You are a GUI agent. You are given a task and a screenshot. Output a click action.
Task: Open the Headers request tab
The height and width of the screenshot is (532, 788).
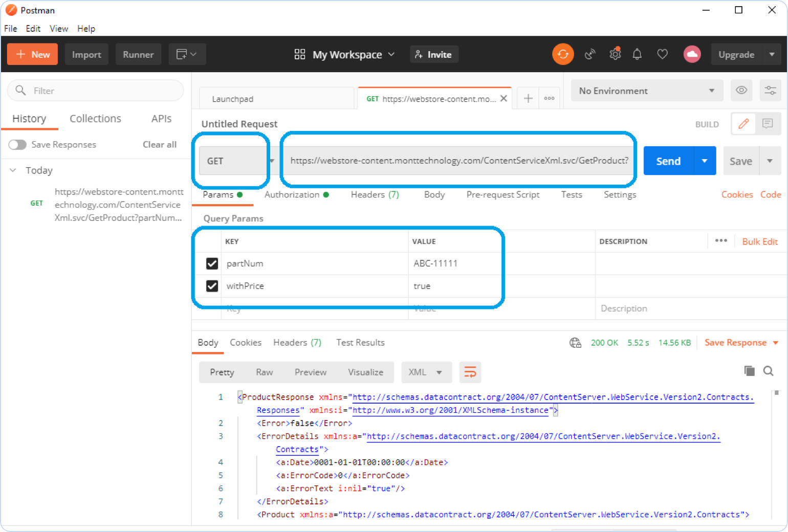coord(374,194)
